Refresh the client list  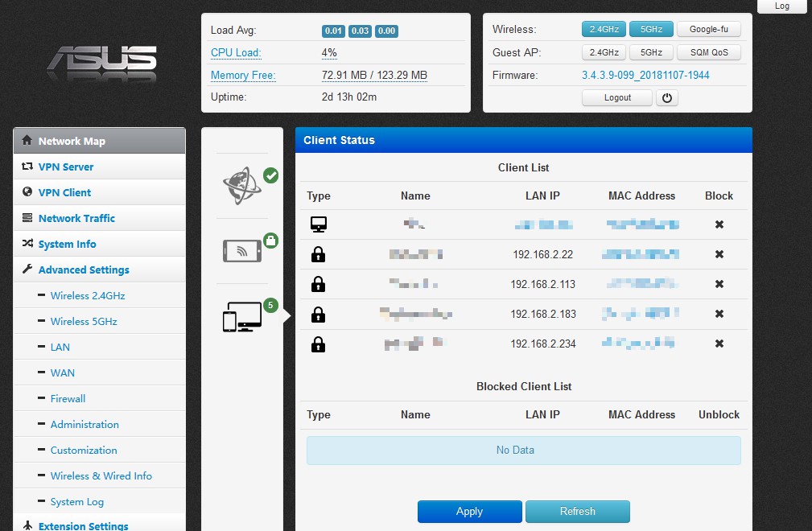(x=577, y=511)
